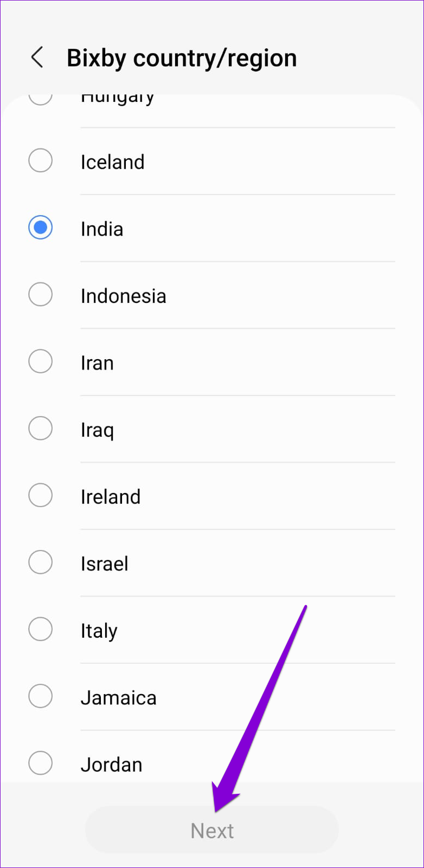Tap the Indonesia country label

tap(123, 296)
